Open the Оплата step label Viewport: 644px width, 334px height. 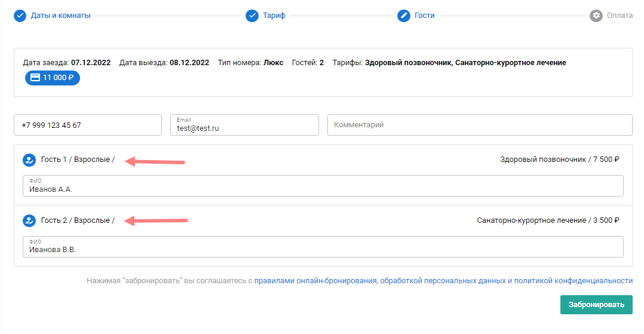pos(620,16)
